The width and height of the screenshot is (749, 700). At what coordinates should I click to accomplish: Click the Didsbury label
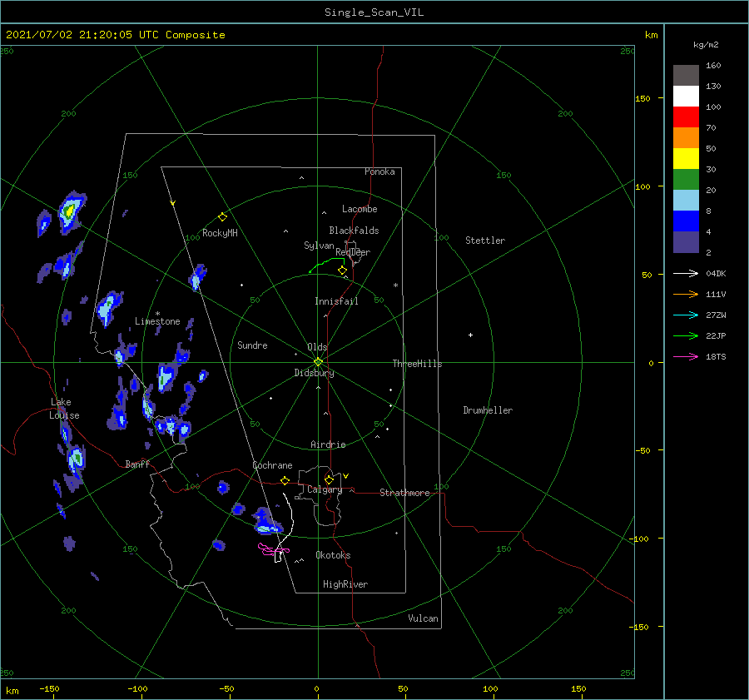point(314,373)
